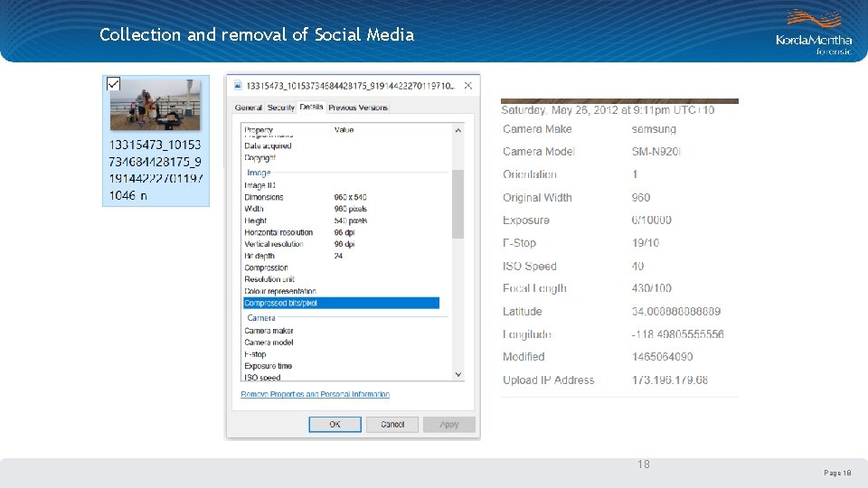Uncheck the selected photo file checkbox
868x488 pixels.
[x=114, y=83]
